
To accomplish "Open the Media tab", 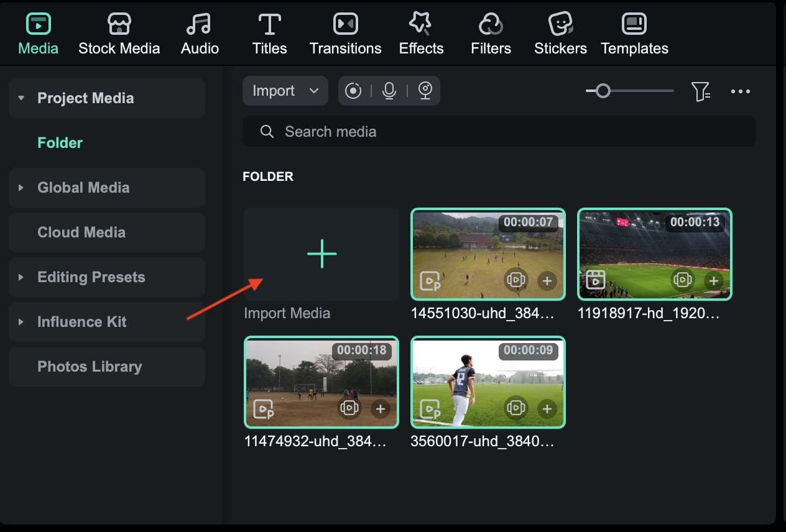I will click(38, 35).
